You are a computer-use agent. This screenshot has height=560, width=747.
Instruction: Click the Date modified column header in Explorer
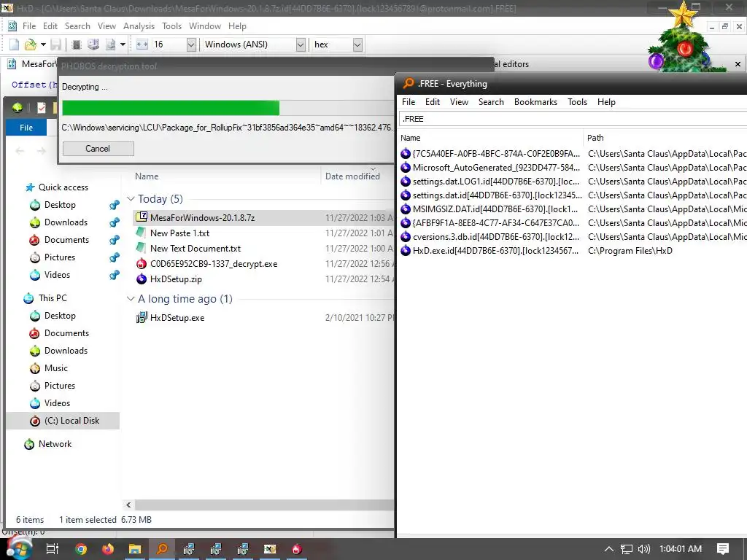tap(357, 176)
